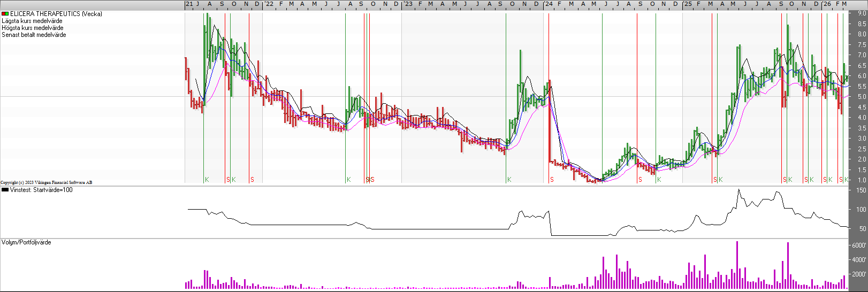The image size is (868, 292).
Task: Select the Senast betalt medelvärde legend entry
Action: click(34, 35)
